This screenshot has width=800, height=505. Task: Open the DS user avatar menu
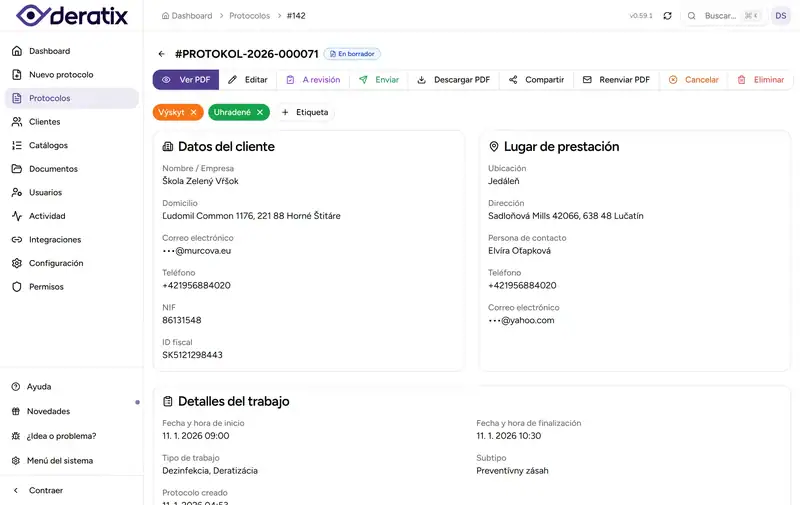pyautogui.click(x=780, y=16)
